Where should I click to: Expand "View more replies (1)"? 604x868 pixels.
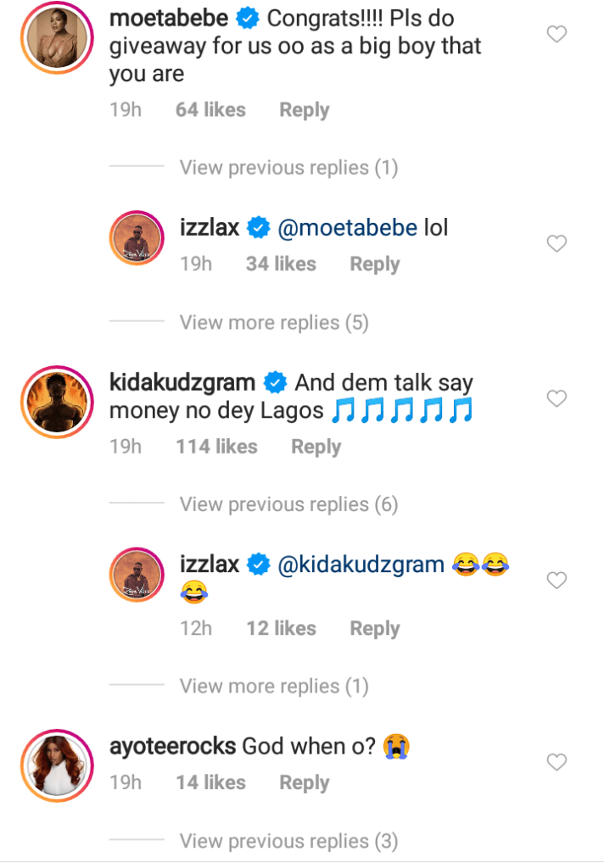coord(274,686)
